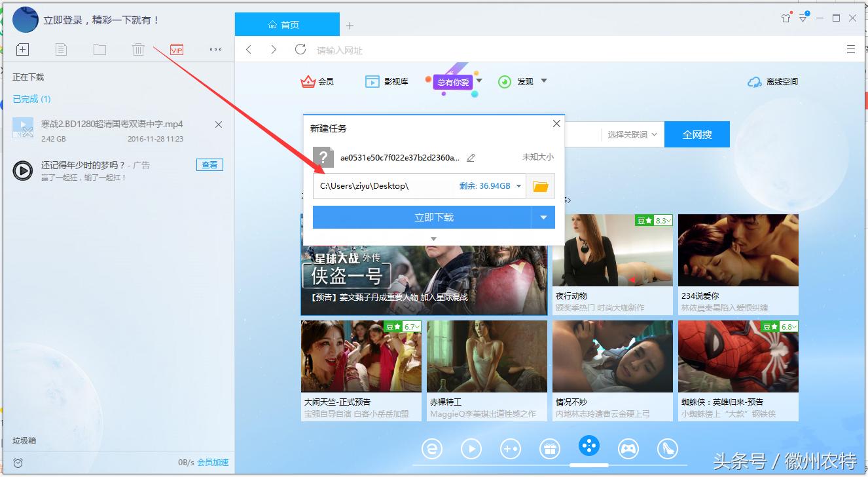Open the 会员 menu item
The height and width of the screenshot is (477, 868).
click(317, 82)
